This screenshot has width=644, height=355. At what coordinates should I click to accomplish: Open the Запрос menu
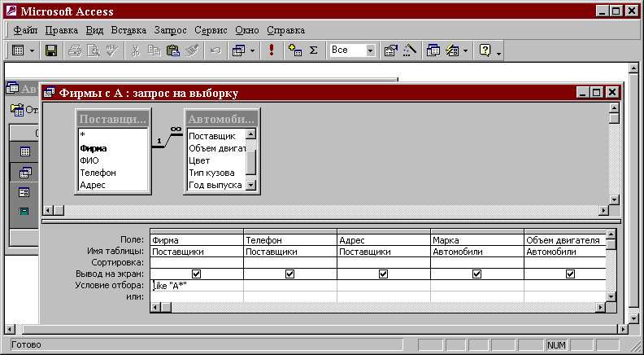coord(171,30)
